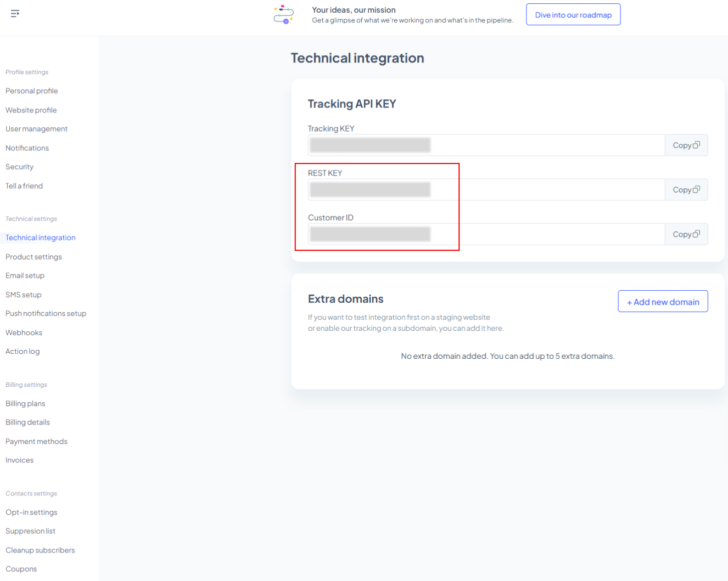The image size is (728, 581).
Task: Click Dive into our roadmap button
Action: pyautogui.click(x=573, y=15)
